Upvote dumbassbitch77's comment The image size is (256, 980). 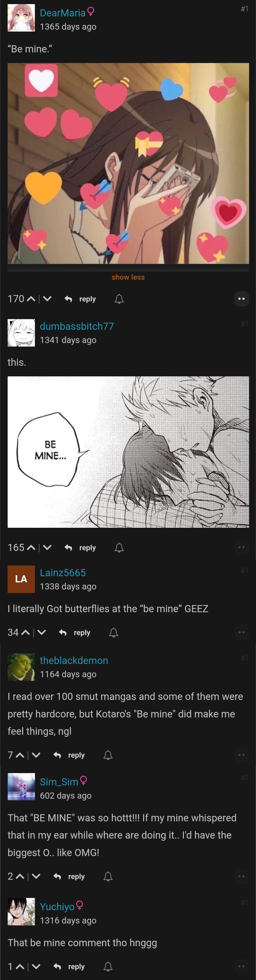point(31,548)
